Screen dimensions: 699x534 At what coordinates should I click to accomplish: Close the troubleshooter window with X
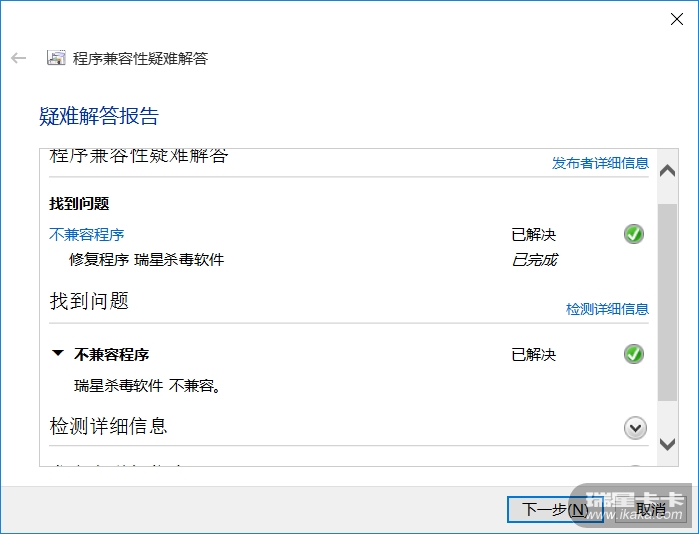(x=677, y=19)
